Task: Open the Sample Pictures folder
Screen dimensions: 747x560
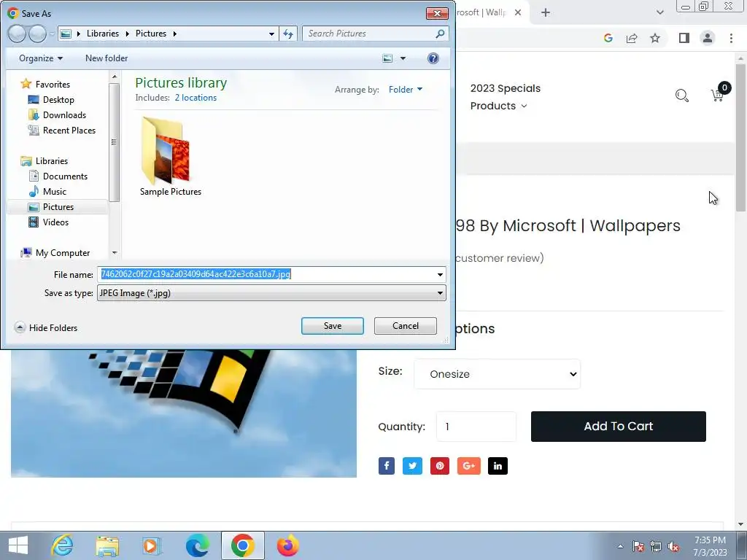Action: [x=170, y=157]
